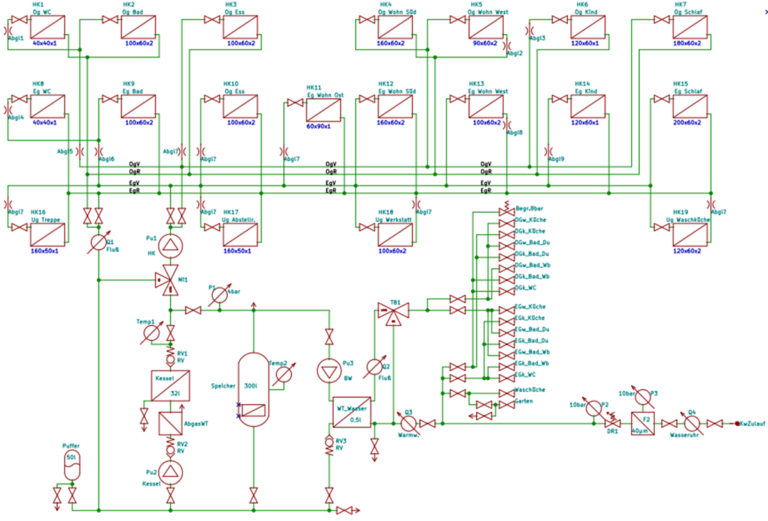This screenshot has height=521, width=768.
Task: Select the F2 40µm filter block
Action: coord(642,424)
